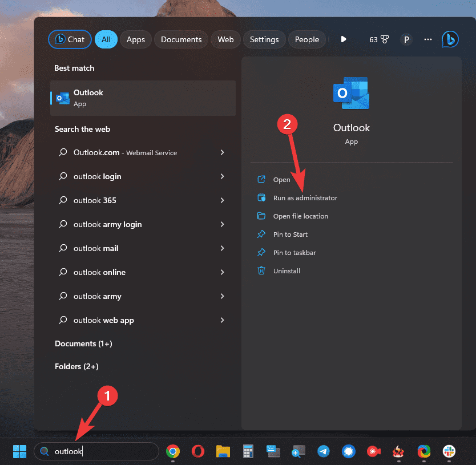This screenshot has width=476, height=465.
Task: Open the flame icon app in the taskbar
Action: coord(398,451)
